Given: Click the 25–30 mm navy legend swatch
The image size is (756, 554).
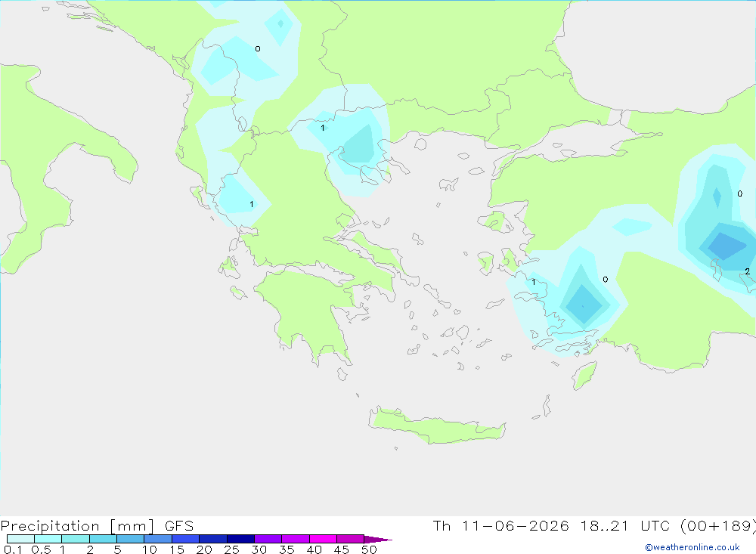Looking at the screenshot, I should pyautogui.click(x=240, y=539).
